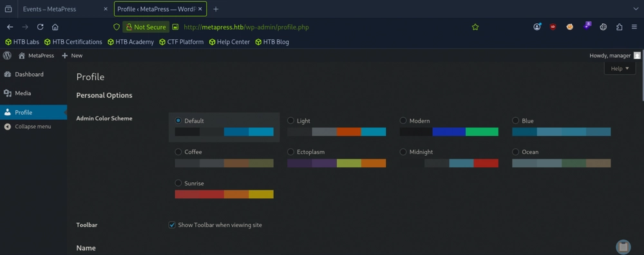This screenshot has height=255, width=644.
Task: Click the floating clipboard icon
Action: [x=623, y=247]
